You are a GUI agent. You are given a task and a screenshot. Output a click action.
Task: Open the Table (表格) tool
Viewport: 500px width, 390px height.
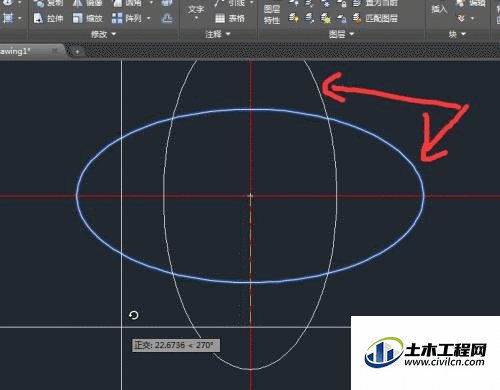[230, 18]
